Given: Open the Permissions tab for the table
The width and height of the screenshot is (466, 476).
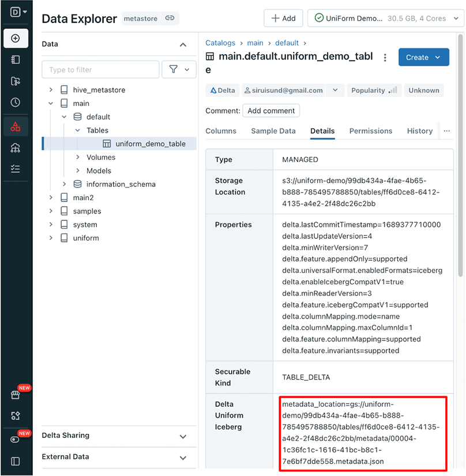Looking at the screenshot, I should [371, 131].
